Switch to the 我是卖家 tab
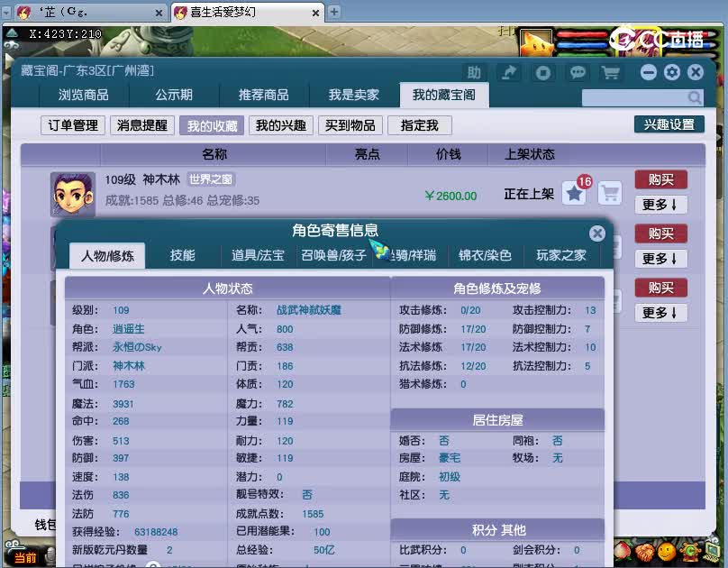 point(353,94)
